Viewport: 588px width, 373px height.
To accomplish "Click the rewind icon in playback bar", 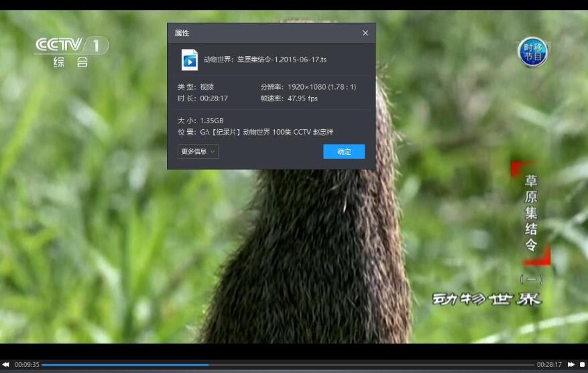I will click(5, 364).
